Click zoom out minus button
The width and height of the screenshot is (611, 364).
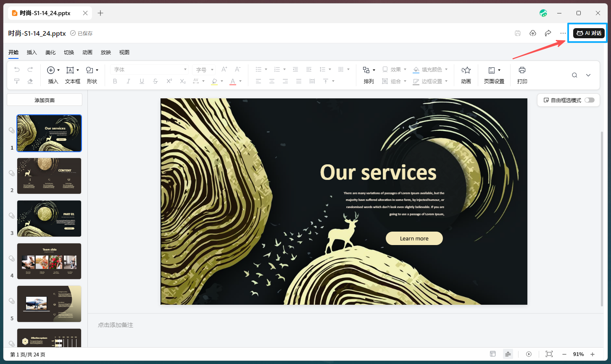pos(564,354)
